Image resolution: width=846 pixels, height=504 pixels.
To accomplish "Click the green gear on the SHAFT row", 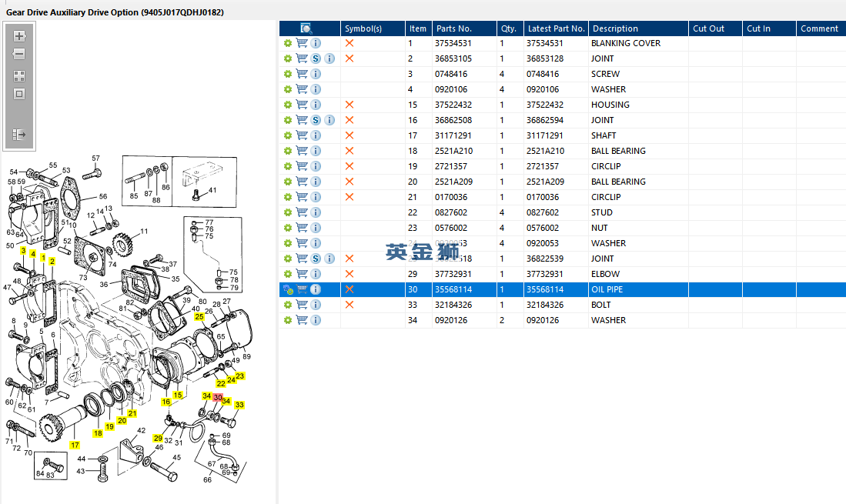I will pyautogui.click(x=288, y=135).
